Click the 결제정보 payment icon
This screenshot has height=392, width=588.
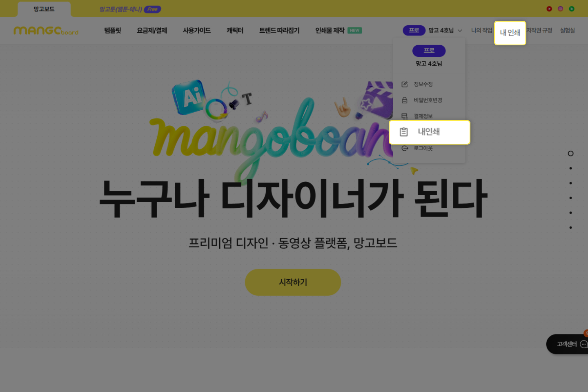tap(405, 116)
